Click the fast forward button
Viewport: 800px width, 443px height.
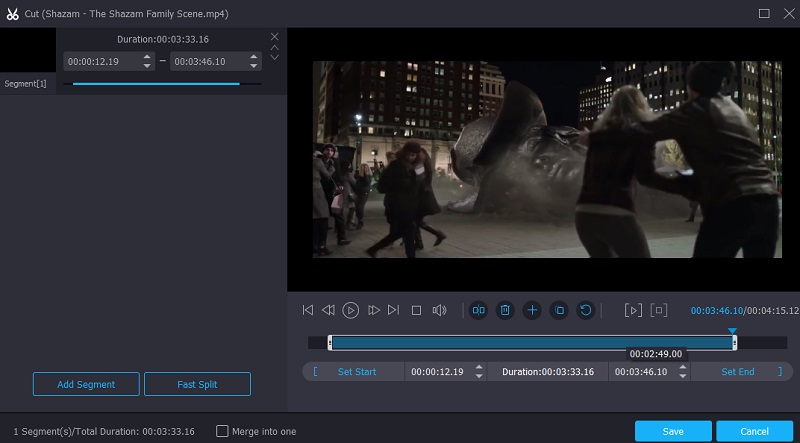tap(373, 310)
